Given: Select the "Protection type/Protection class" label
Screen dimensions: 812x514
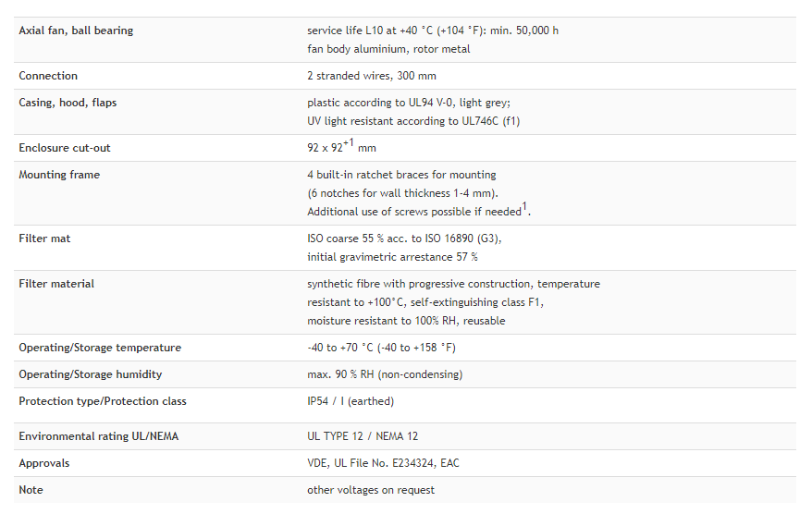Looking at the screenshot, I should click(103, 401).
